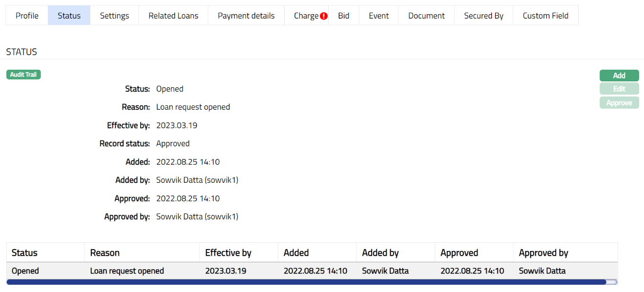
Task: Click the Effective by column header
Action: (228, 253)
